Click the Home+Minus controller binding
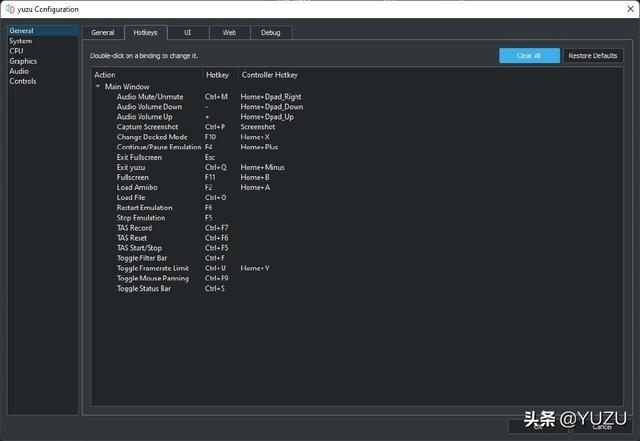 click(262, 167)
